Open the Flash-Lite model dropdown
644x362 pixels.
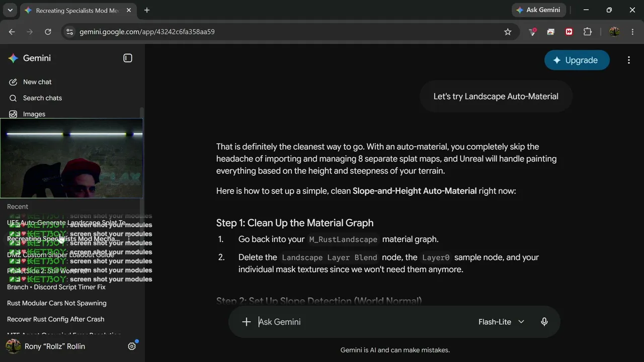pyautogui.click(x=501, y=322)
